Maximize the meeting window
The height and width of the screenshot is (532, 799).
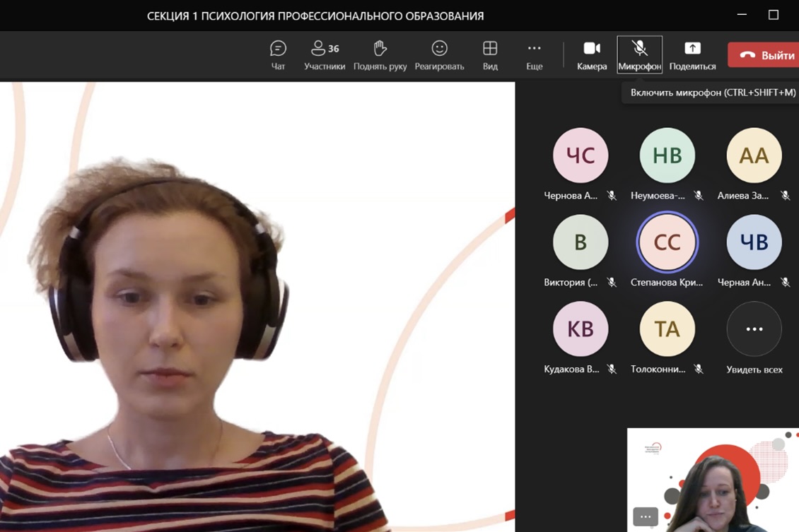(x=774, y=15)
